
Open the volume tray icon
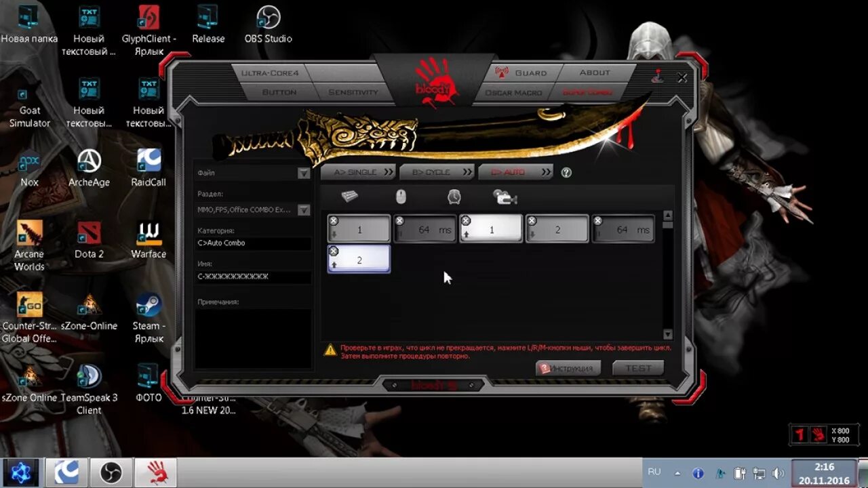(778, 473)
